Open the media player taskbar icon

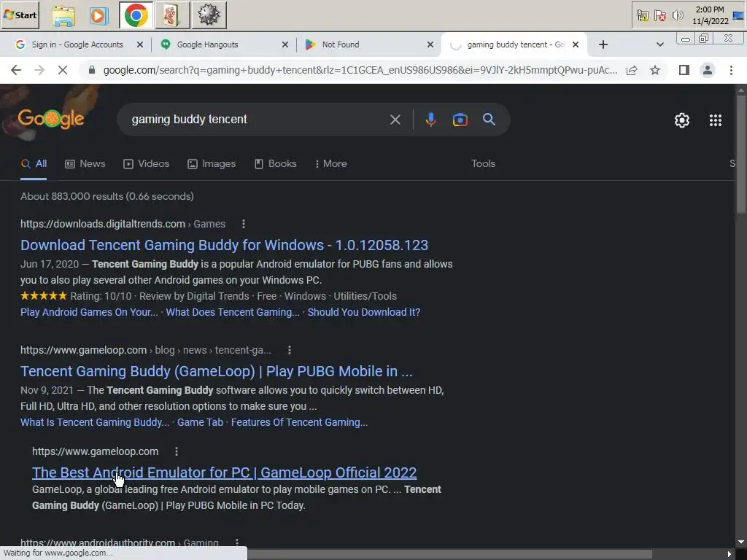[x=98, y=15]
